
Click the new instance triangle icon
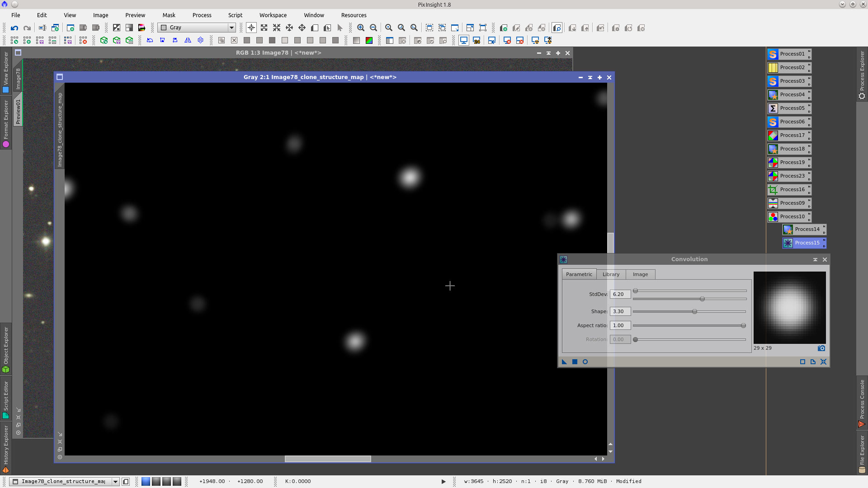(564, 362)
